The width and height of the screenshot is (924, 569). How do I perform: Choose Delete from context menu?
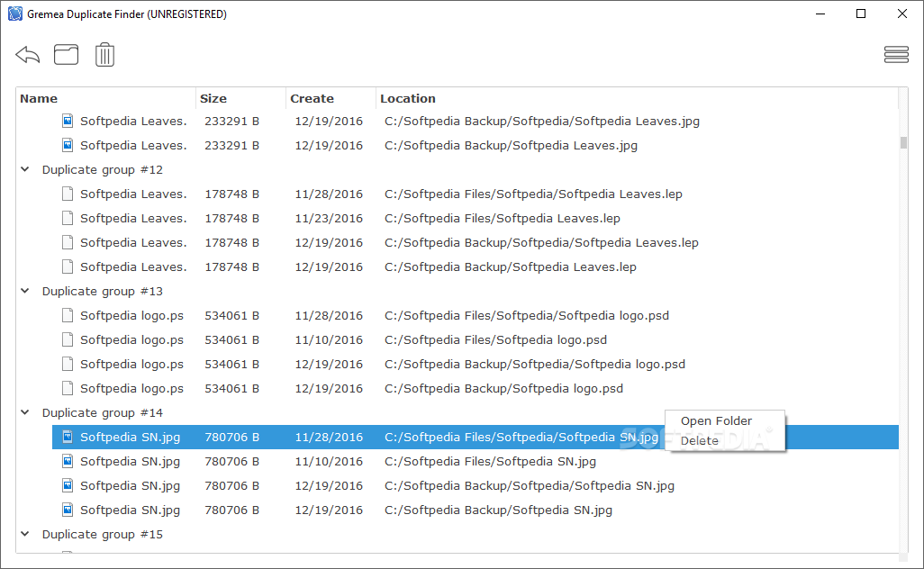700,440
